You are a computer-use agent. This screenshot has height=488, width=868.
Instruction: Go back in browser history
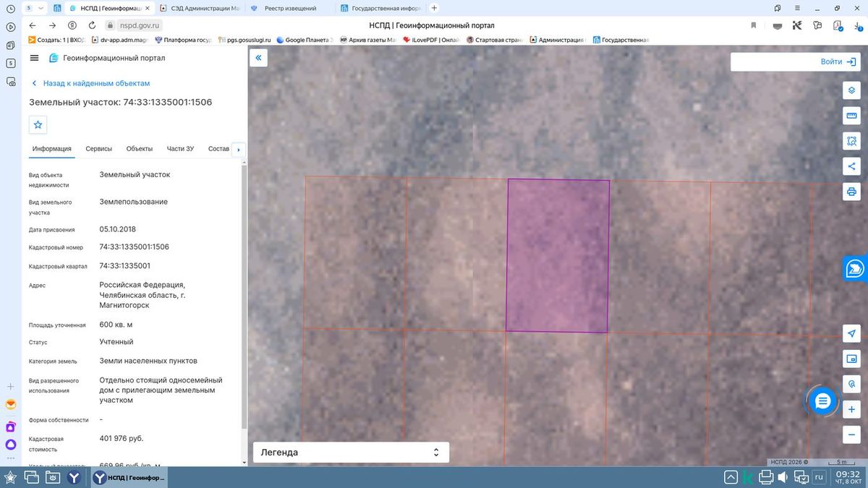click(x=33, y=25)
